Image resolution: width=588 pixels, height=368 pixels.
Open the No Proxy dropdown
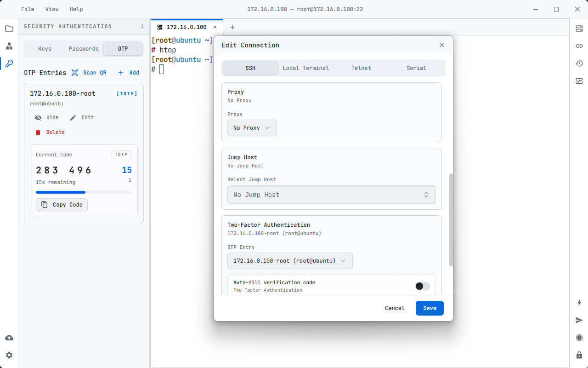point(252,128)
